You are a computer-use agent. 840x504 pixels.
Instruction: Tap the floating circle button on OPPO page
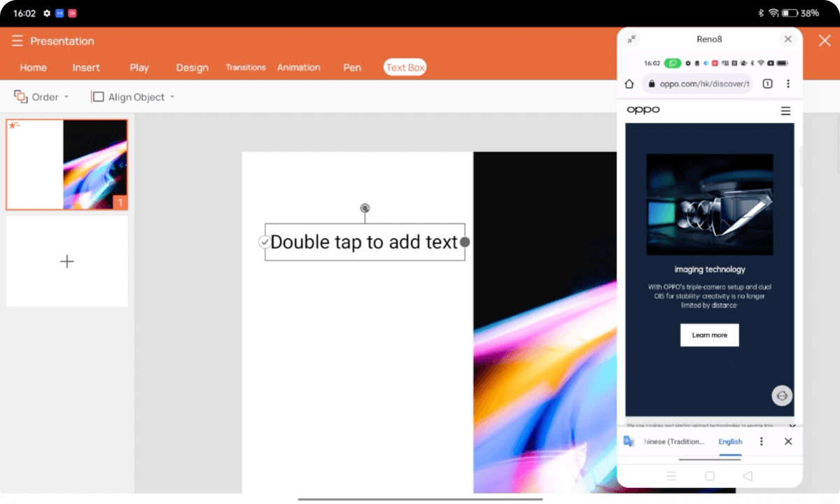pyautogui.click(x=782, y=395)
